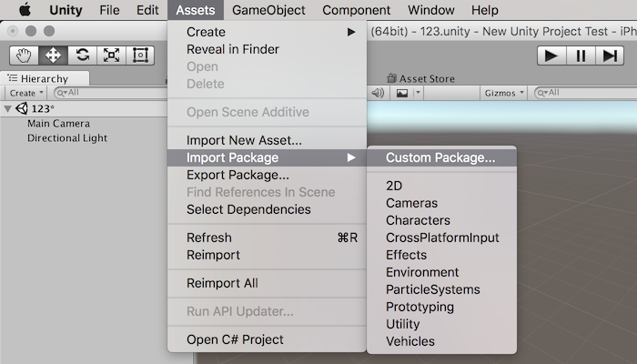Click the Hierarchy search field

[110, 93]
